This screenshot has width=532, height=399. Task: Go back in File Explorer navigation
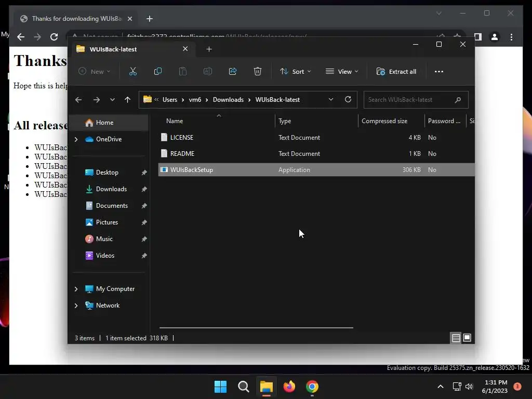pyautogui.click(x=78, y=100)
